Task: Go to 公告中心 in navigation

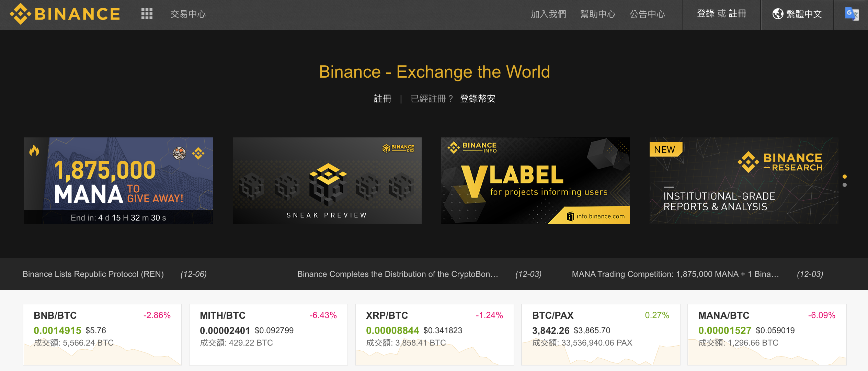Action: tap(647, 14)
